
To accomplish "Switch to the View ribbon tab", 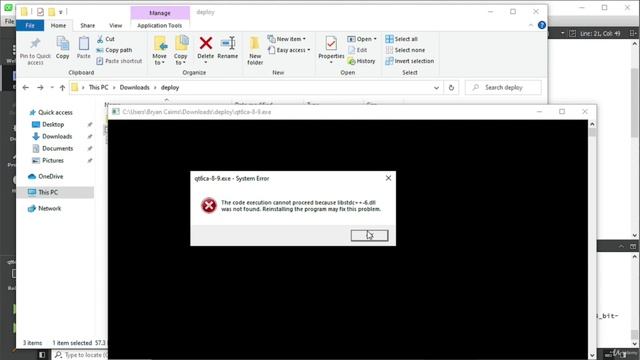I will [116, 25].
